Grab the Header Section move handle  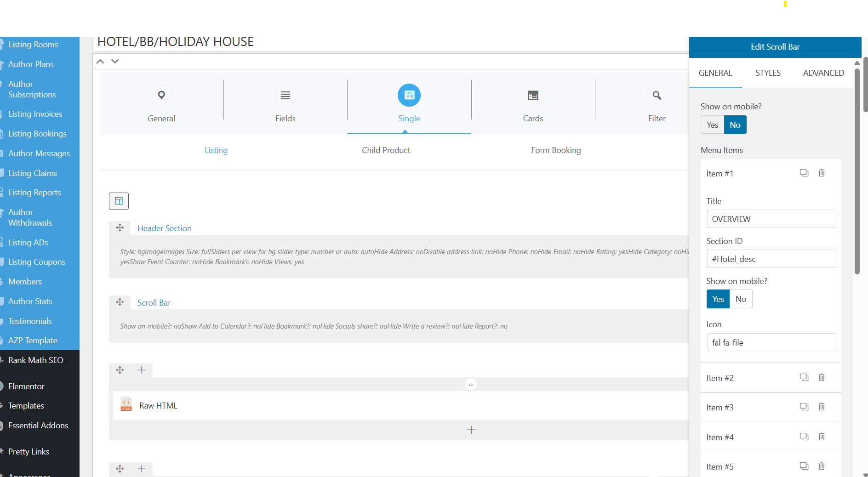120,228
